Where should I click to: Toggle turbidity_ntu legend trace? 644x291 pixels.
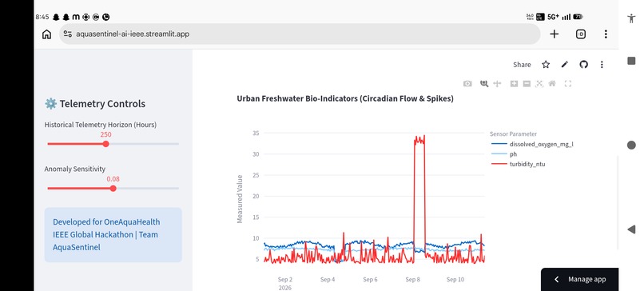pos(519,164)
